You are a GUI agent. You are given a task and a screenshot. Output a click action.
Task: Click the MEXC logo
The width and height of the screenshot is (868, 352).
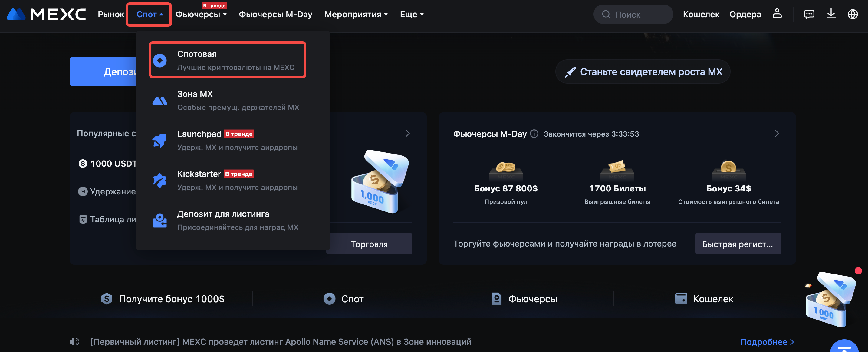tap(46, 14)
